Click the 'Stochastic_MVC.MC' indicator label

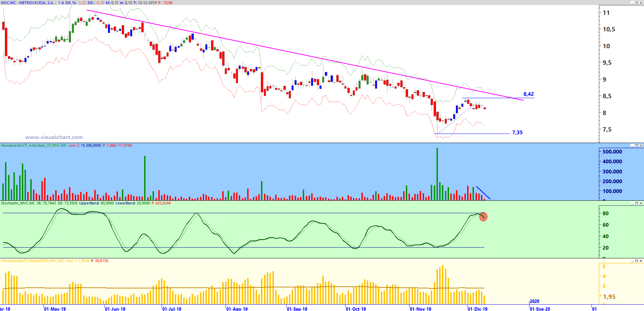18,203
